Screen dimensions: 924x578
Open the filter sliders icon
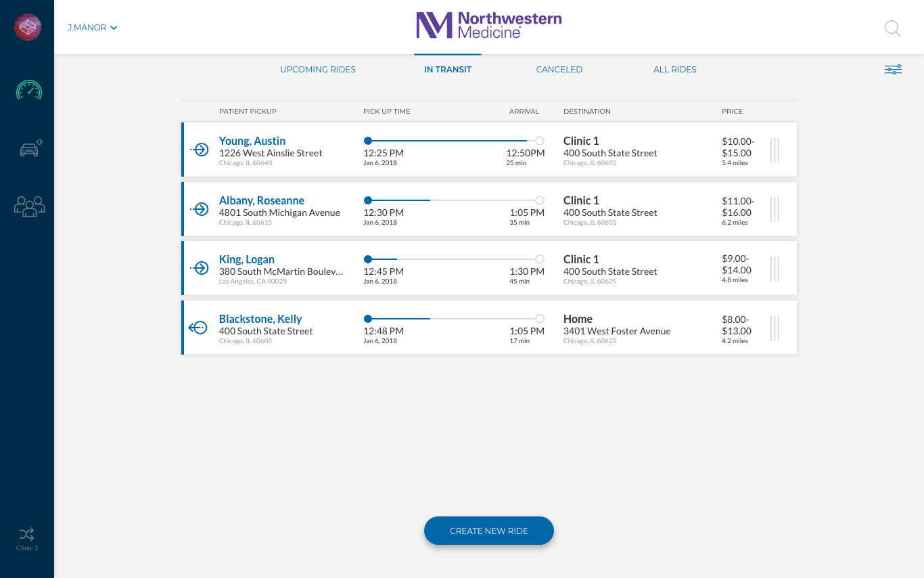coord(893,70)
